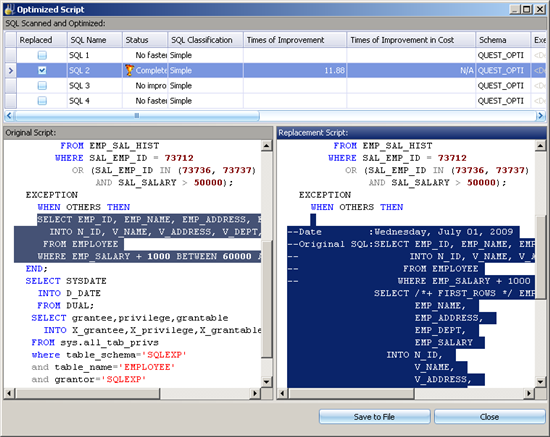Sort by Times of Improvement column header
This screenshot has height=437, width=550.
[x=295, y=40]
